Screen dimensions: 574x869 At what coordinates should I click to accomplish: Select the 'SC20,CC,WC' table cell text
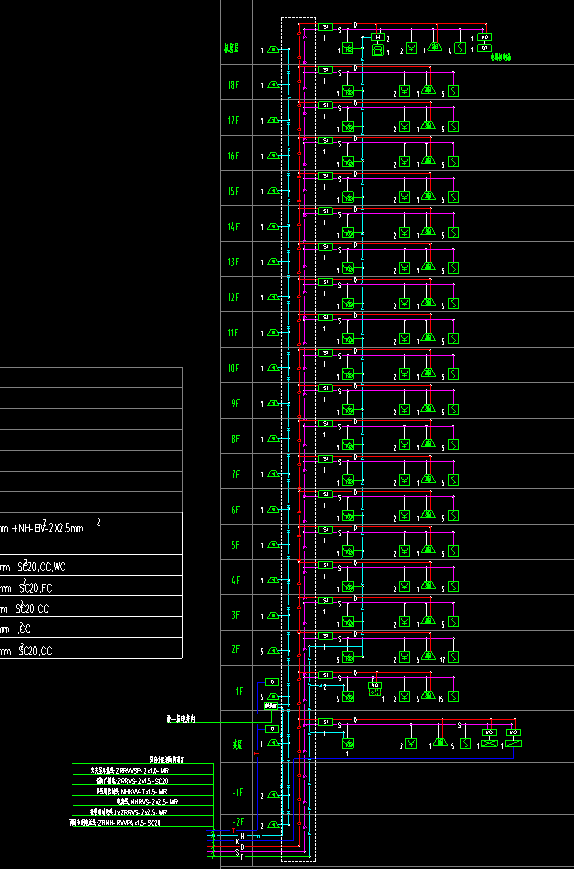pyautogui.click(x=42, y=567)
